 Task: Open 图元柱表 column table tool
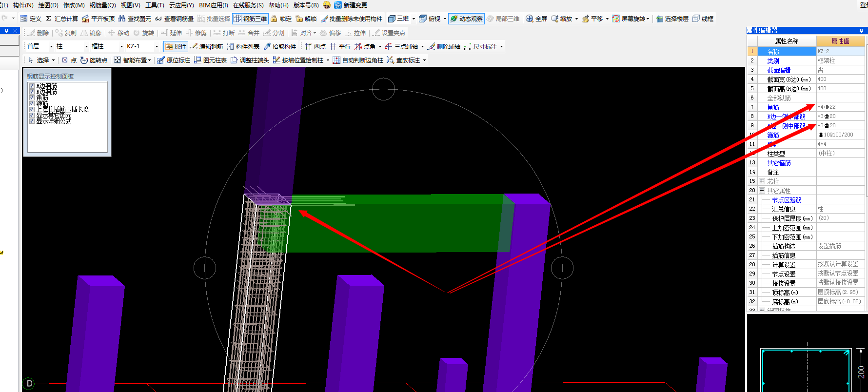click(210, 60)
